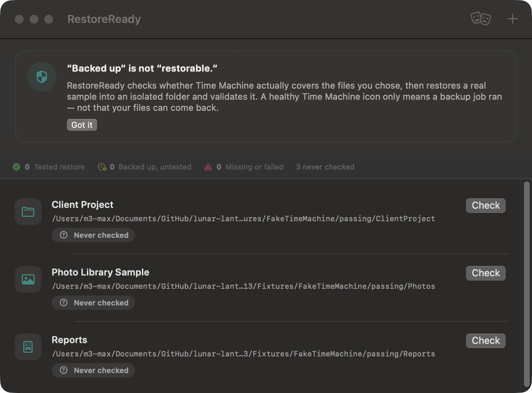Click the passing/Photos file path text
Screen dimensions: 532x393
pyautogui.click(x=243, y=286)
